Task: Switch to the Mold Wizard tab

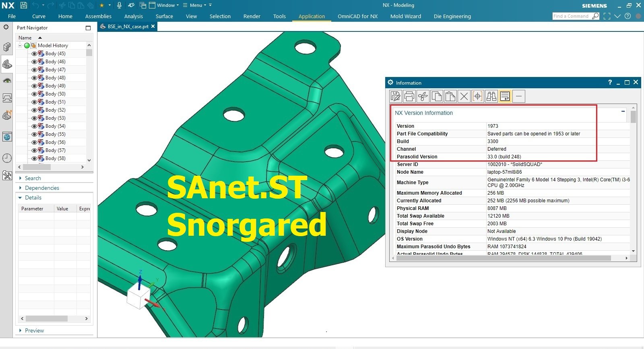Action: 406,16
